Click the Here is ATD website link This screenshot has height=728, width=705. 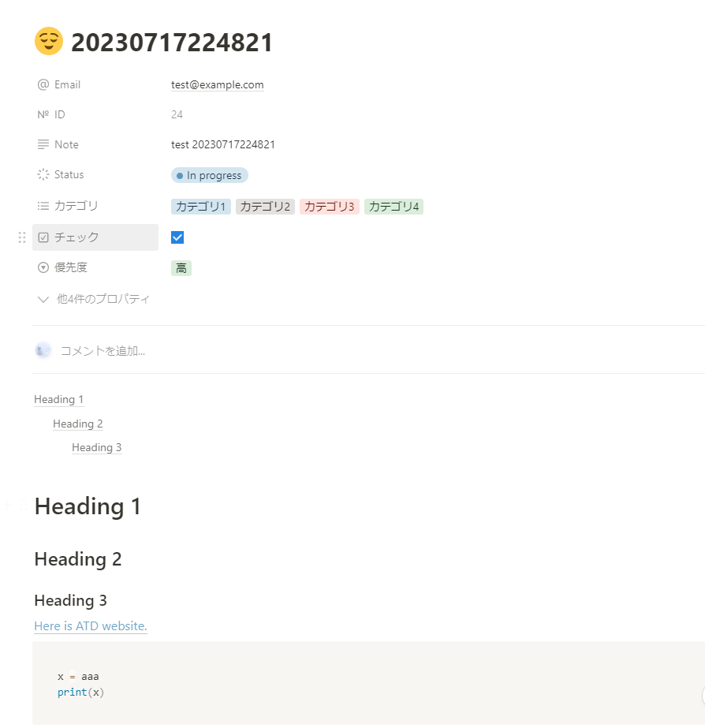(x=90, y=625)
